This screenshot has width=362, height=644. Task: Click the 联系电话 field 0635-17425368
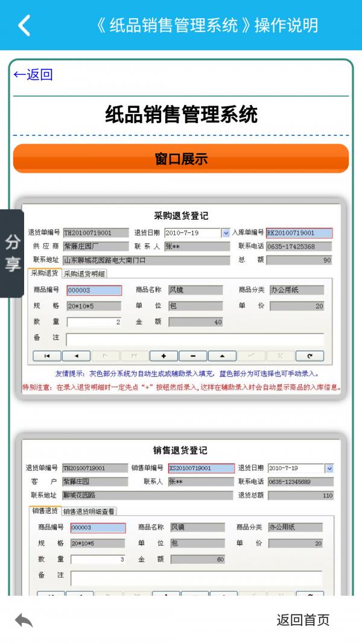click(x=299, y=247)
